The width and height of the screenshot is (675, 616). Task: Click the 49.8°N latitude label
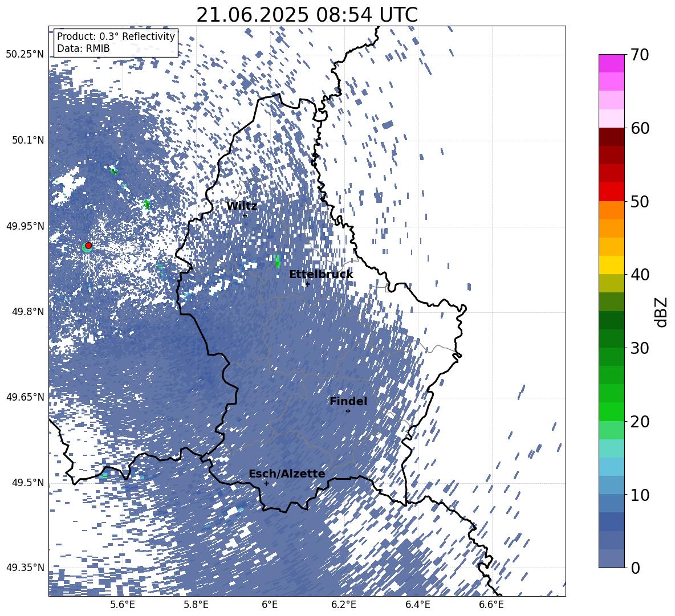pos(27,312)
